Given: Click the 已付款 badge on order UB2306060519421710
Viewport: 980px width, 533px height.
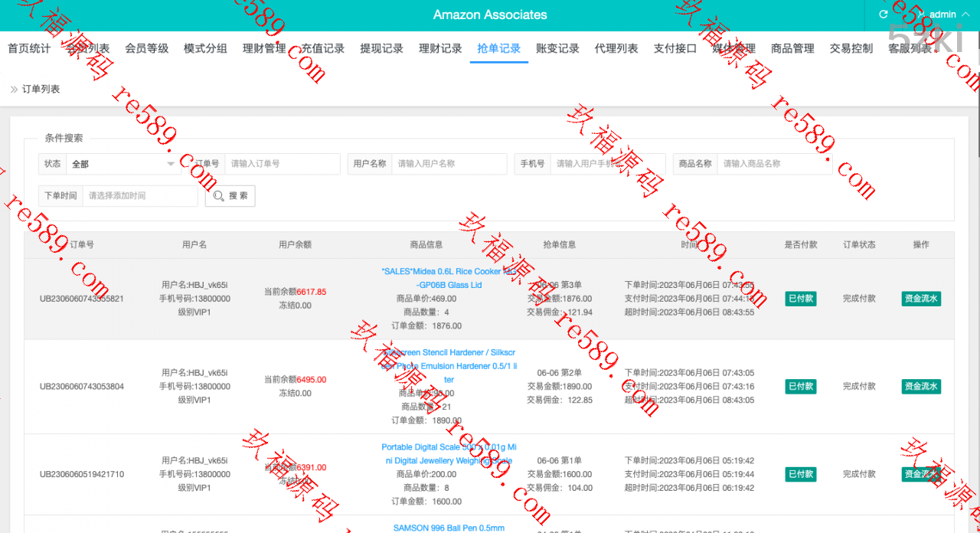Looking at the screenshot, I should tap(800, 475).
